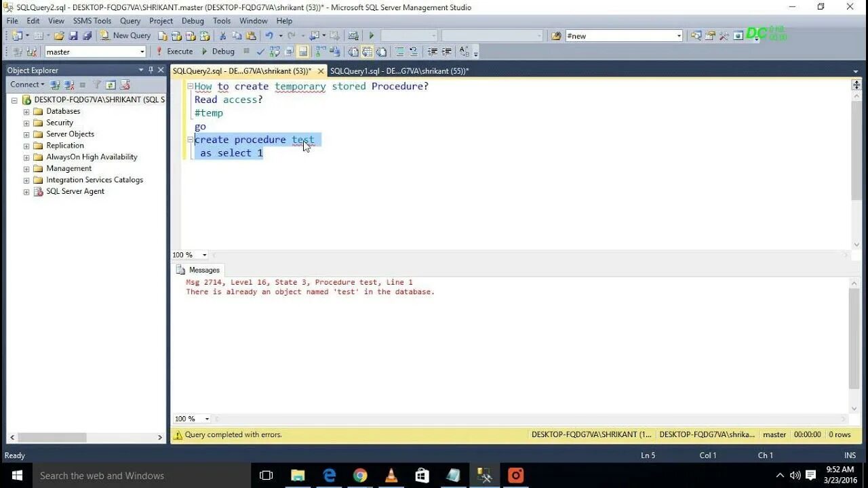Screen dimensions: 868x488
Task: Open File Explorer from the taskbar
Action: 298,475
